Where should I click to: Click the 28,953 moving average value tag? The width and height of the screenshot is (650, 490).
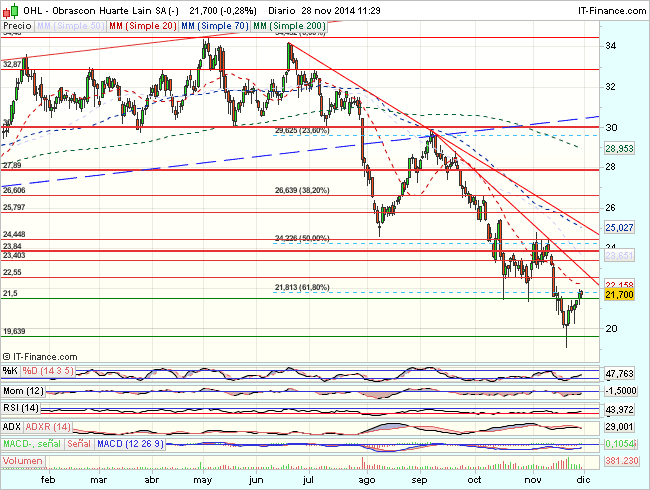(x=619, y=149)
